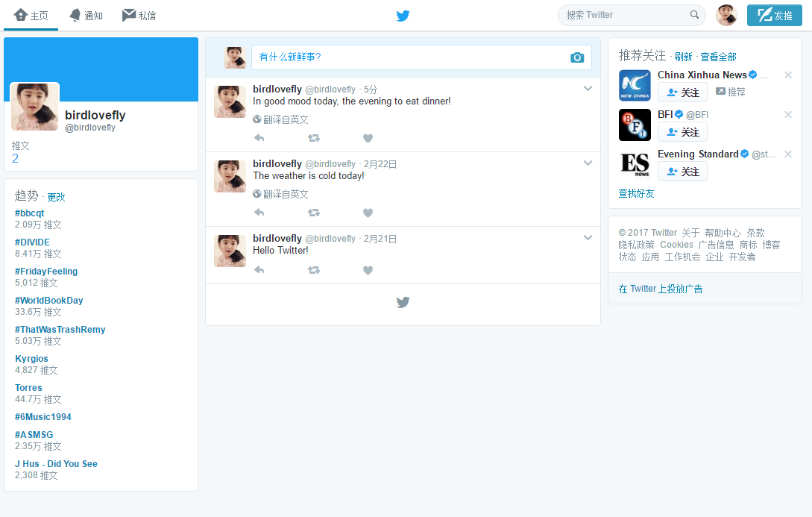
Task: Click the Twitter bird logo in top bar
Action: point(403,16)
